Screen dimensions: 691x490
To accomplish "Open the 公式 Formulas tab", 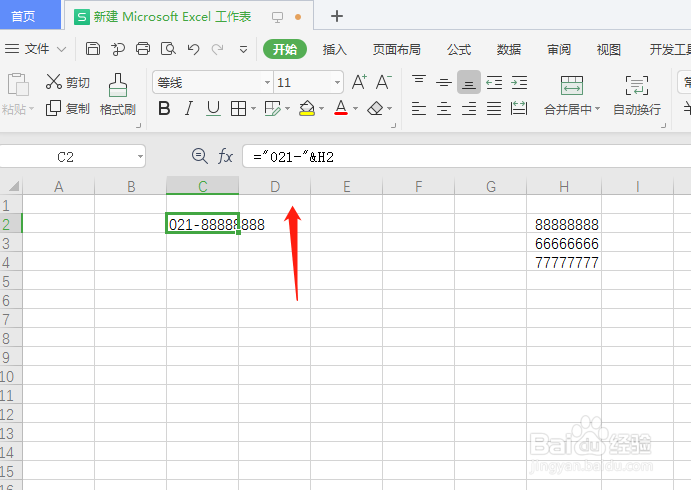I will (x=459, y=50).
